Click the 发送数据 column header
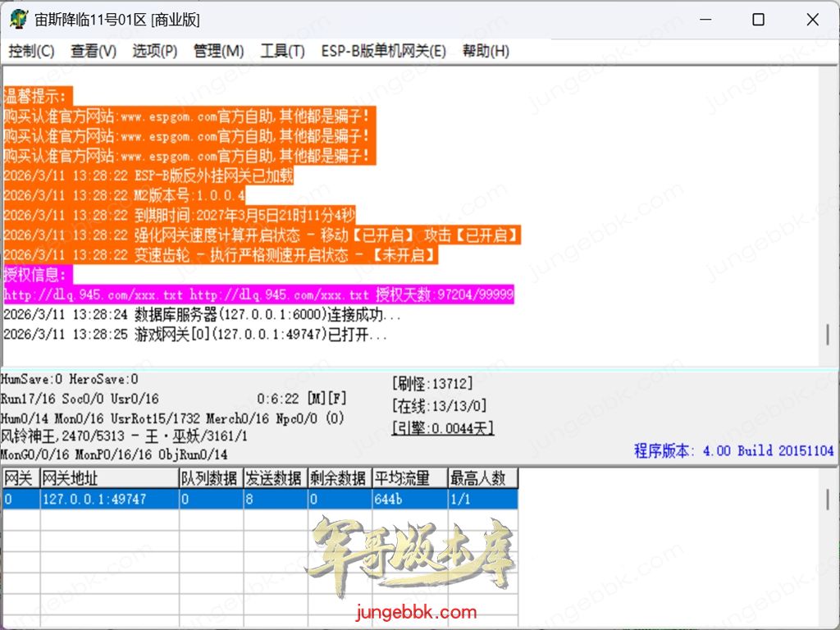 (276, 478)
